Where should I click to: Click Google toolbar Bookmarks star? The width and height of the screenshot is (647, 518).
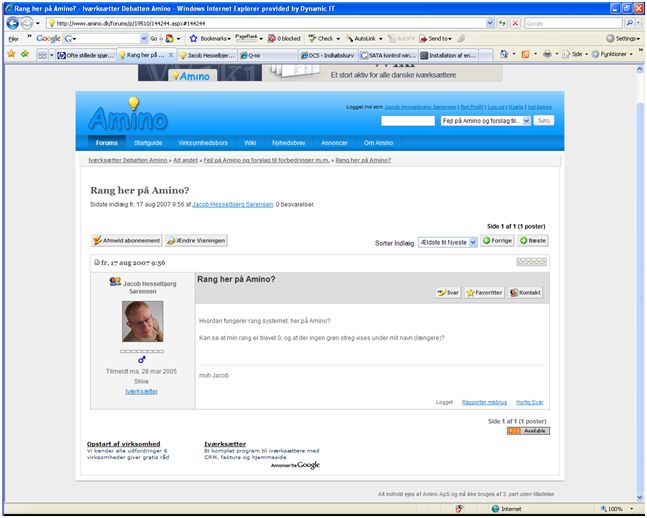194,38
